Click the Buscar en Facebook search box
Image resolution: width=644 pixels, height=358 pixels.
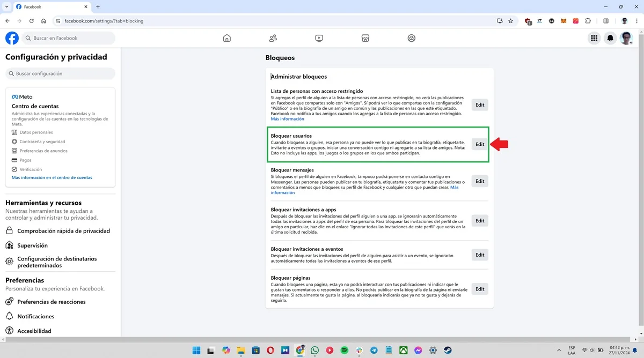(x=69, y=38)
